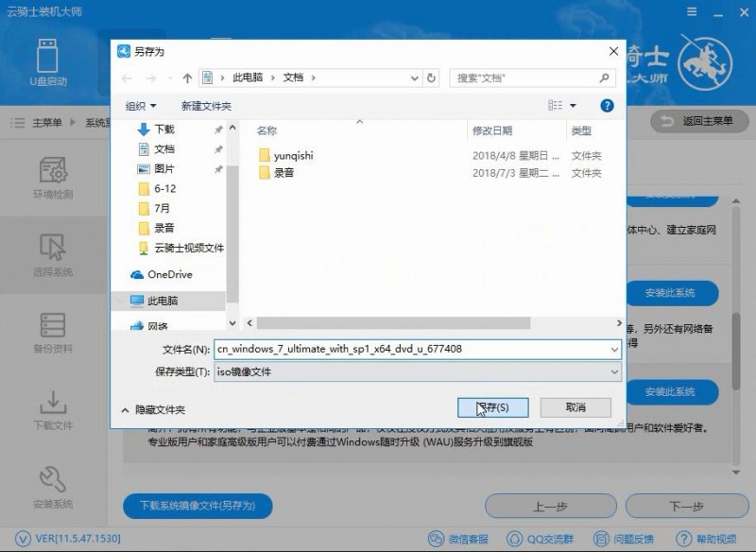Sort by the 修改日期 column header
756x552 pixels.
[x=491, y=130]
